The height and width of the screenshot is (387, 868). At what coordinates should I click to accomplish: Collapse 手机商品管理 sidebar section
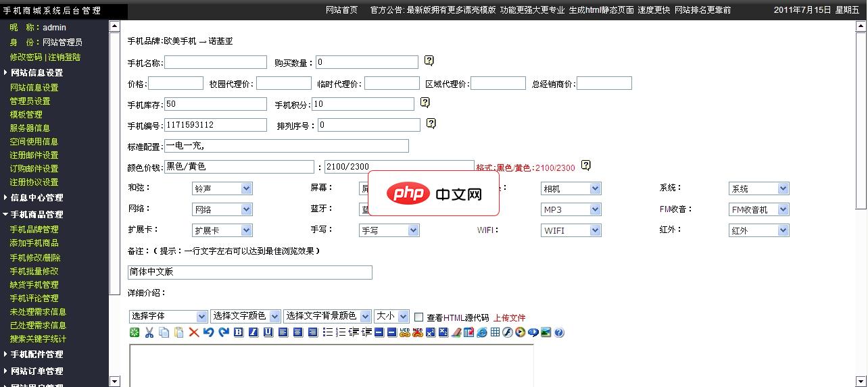pos(37,214)
